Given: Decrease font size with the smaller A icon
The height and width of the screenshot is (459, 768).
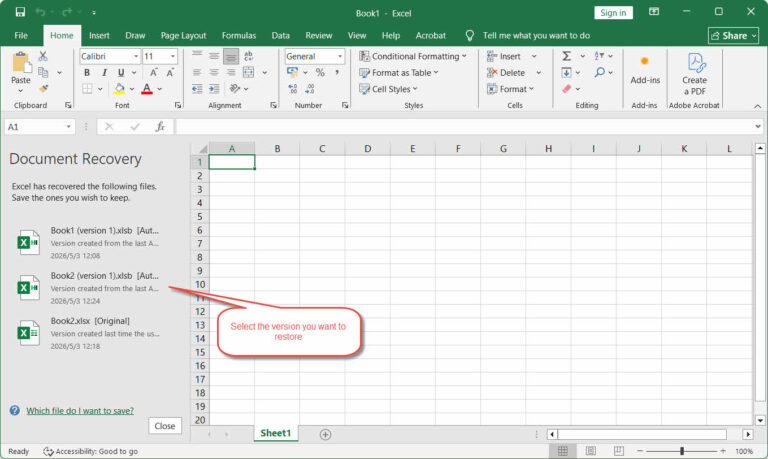Looking at the screenshot, I should [x=170, y=72].
